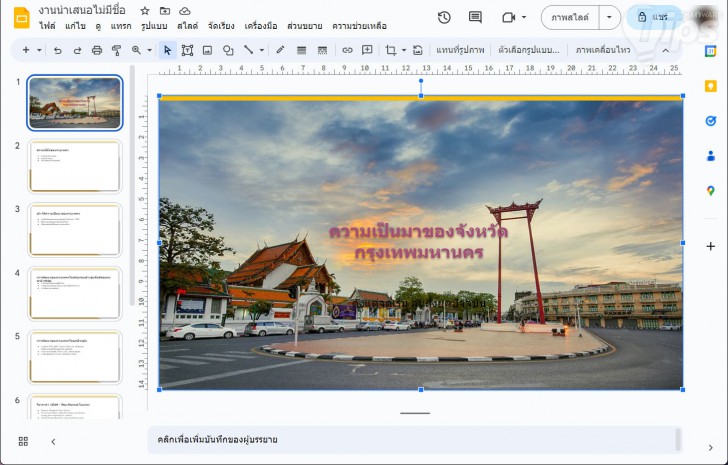The image size is (728, 465).
Task: Click the camera meet icon
Action: pyautogui.click(x=509, y=18)
